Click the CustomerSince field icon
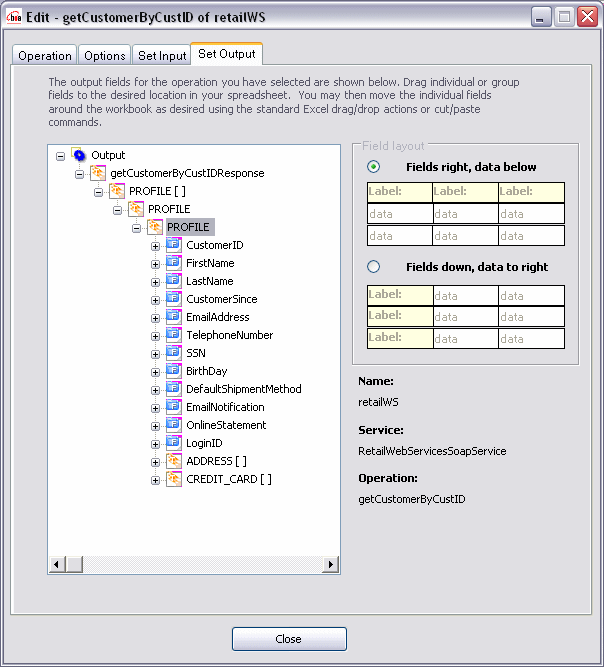This screenshot has height=667, width=604. click(174, 299)
